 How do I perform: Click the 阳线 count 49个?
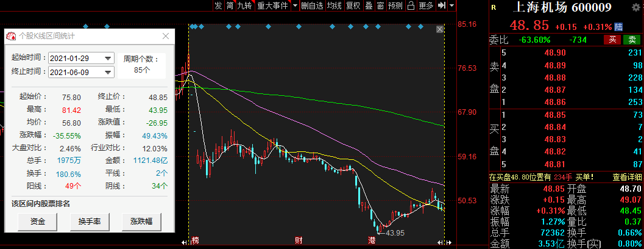(73, 186)
